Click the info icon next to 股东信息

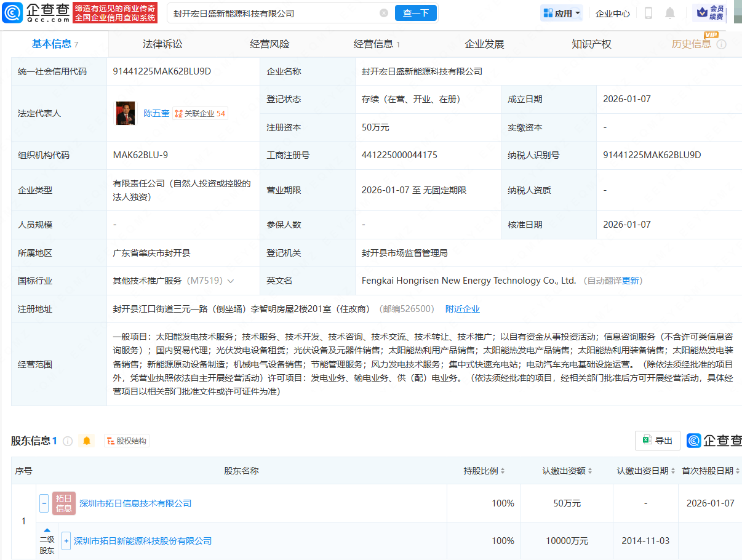click(68, 441)
